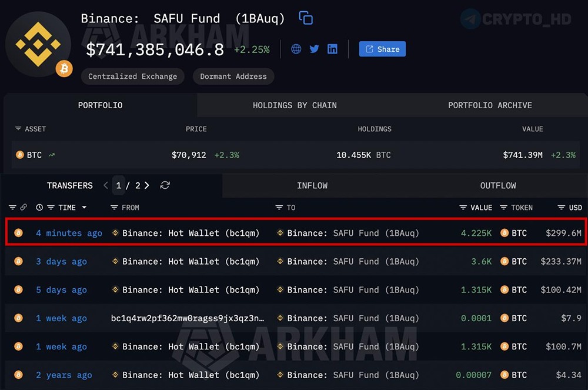Switch to the OUTFLOW tab
Viewport: 588px width, 390px height.
point(497,185)
